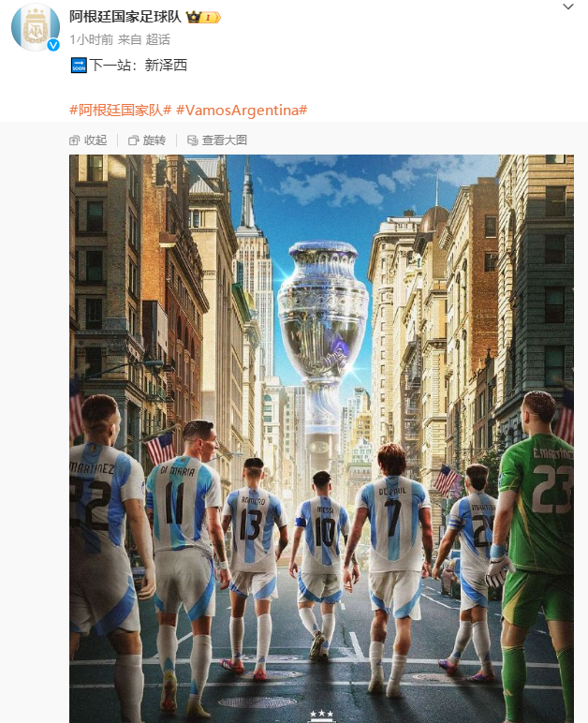Open hashtag #阿根廷国家队#

[120, 111]
